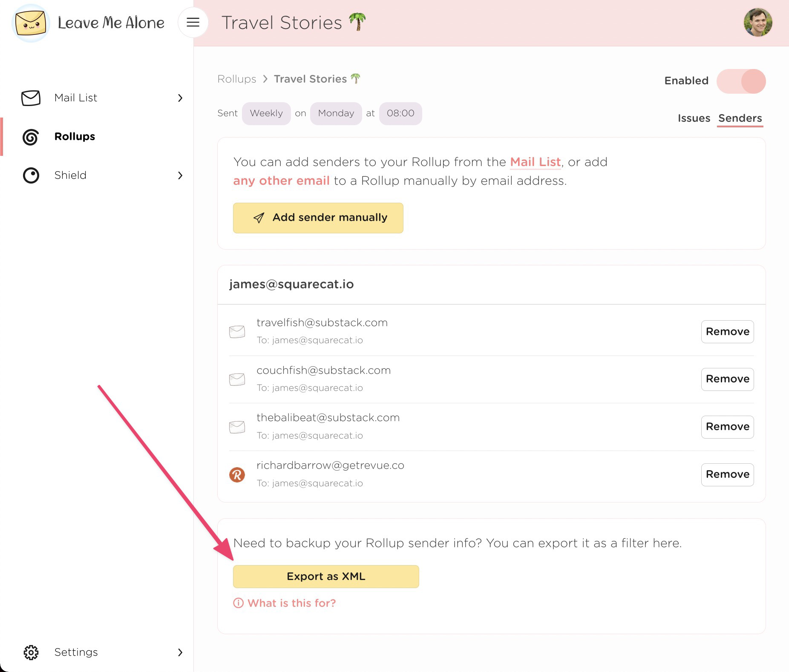Viewport: 789px width, 672px height.
Task: Switch to the Issues tab
Action: (694, 118)
